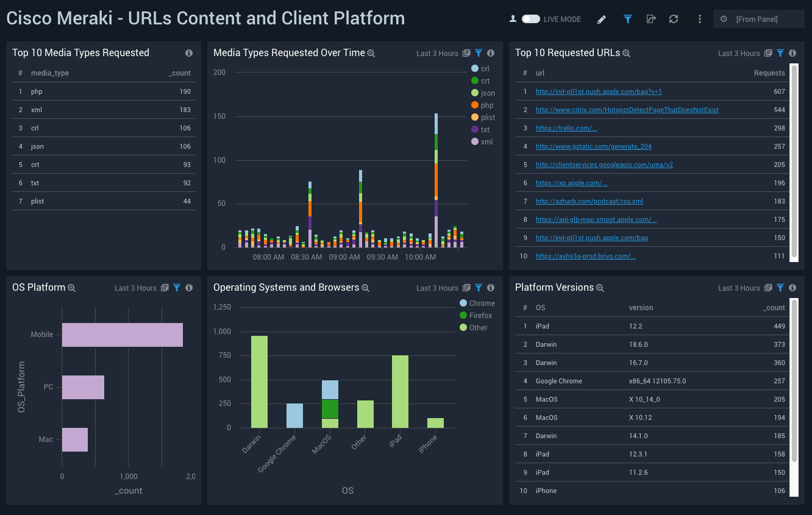
Task: Click the magnifier icon beside Media Types Requested Over Time
Action: coord(371,53)
